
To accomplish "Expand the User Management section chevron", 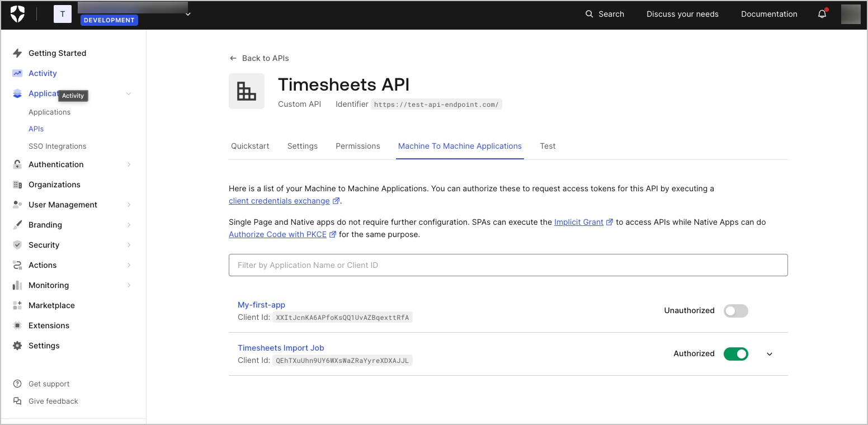I will (x=129, y=205).
